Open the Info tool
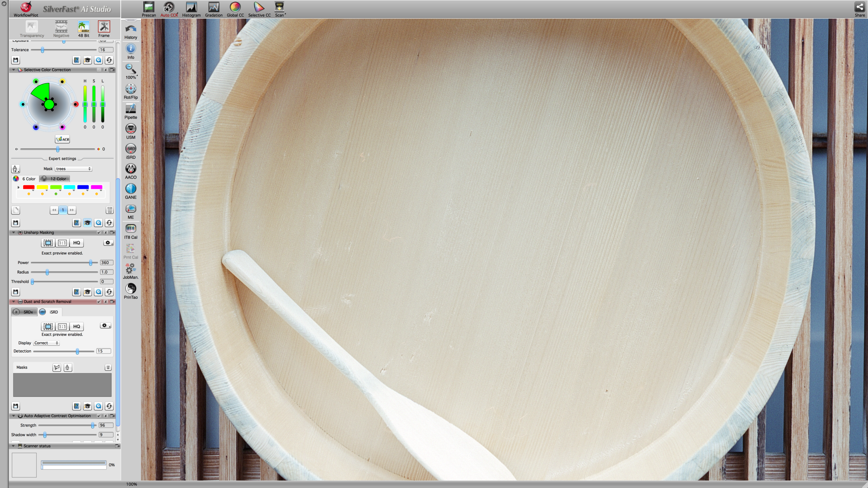 [x=131, y=51]
